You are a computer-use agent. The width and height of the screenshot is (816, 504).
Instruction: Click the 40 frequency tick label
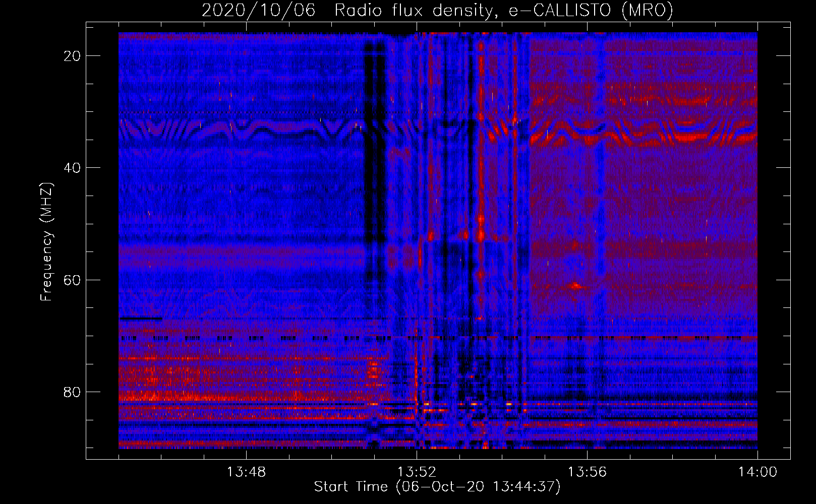coord(72,168)
